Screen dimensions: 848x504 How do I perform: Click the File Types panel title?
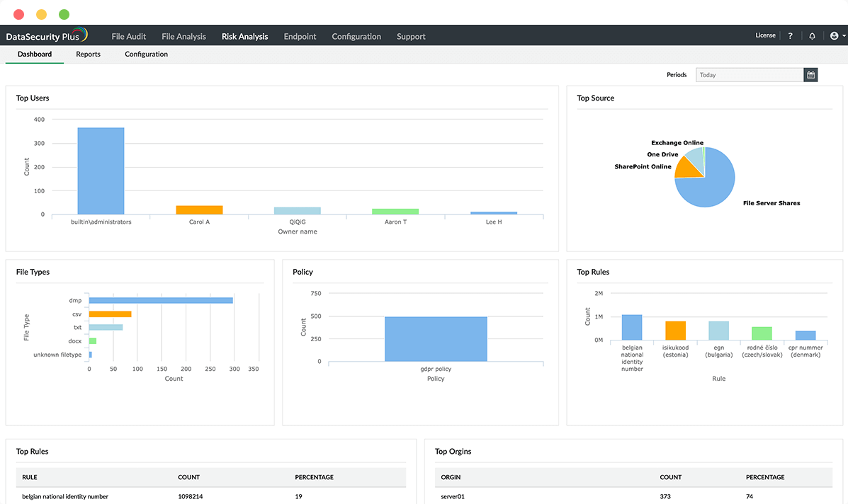[x=33, y=272]
